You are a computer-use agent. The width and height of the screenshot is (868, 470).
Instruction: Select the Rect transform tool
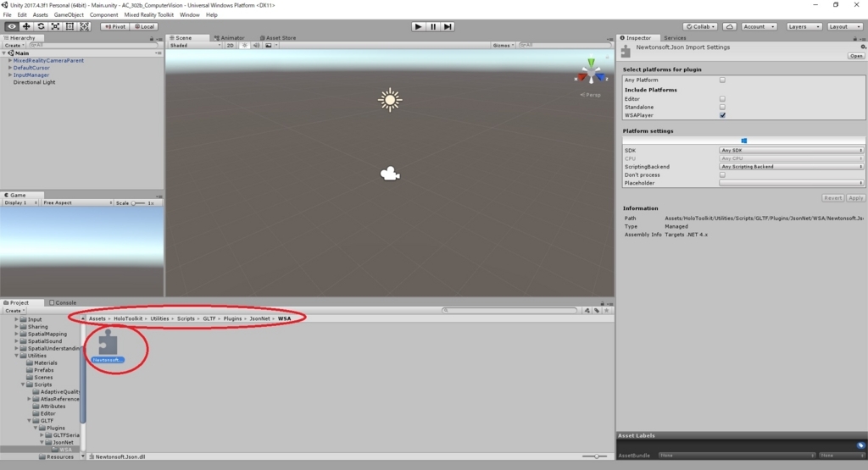pos(70,26)
